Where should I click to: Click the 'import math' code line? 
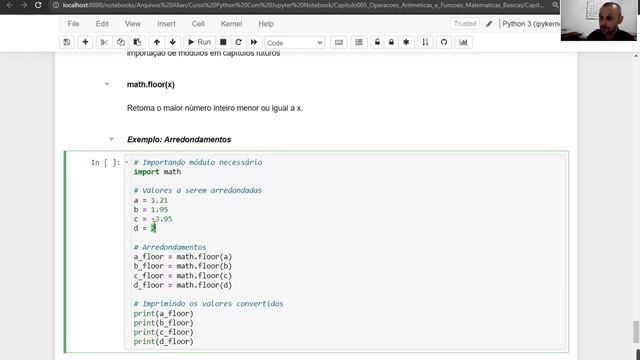pos(157,172)
